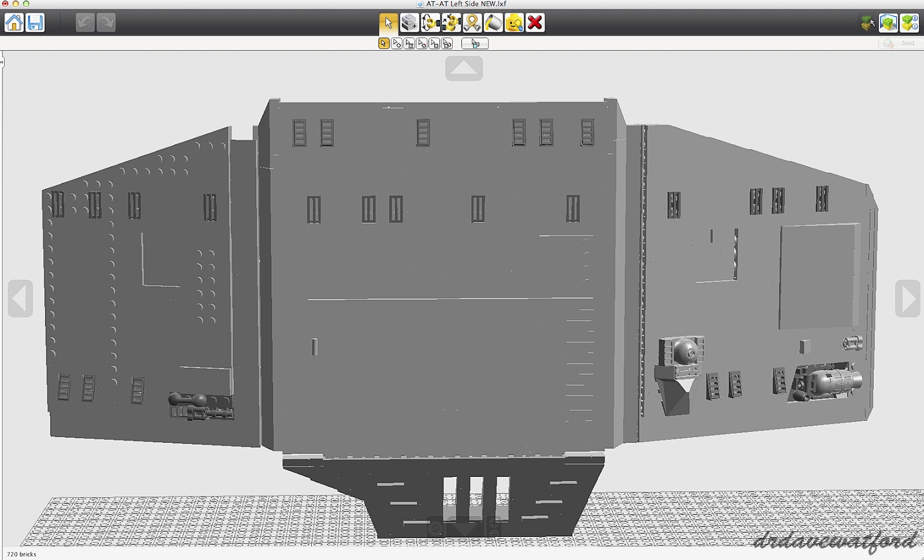
Task: Open Building Guide mode icon
Action: tap(910, 23)
